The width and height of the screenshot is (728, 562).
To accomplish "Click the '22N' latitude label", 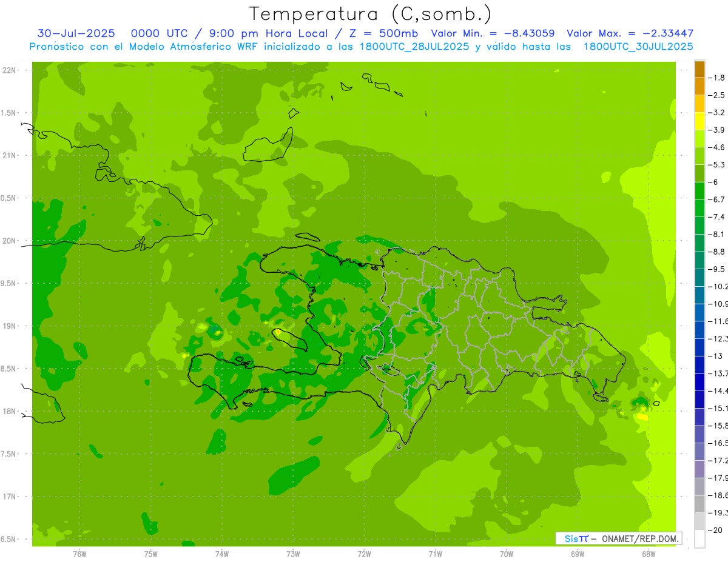I will 9,70.
